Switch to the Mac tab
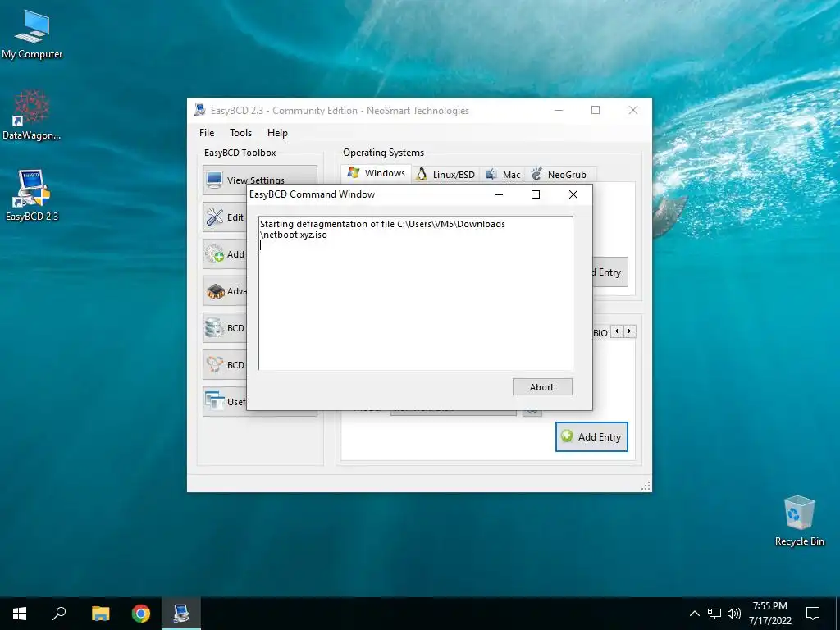 (x=503, y=175)
